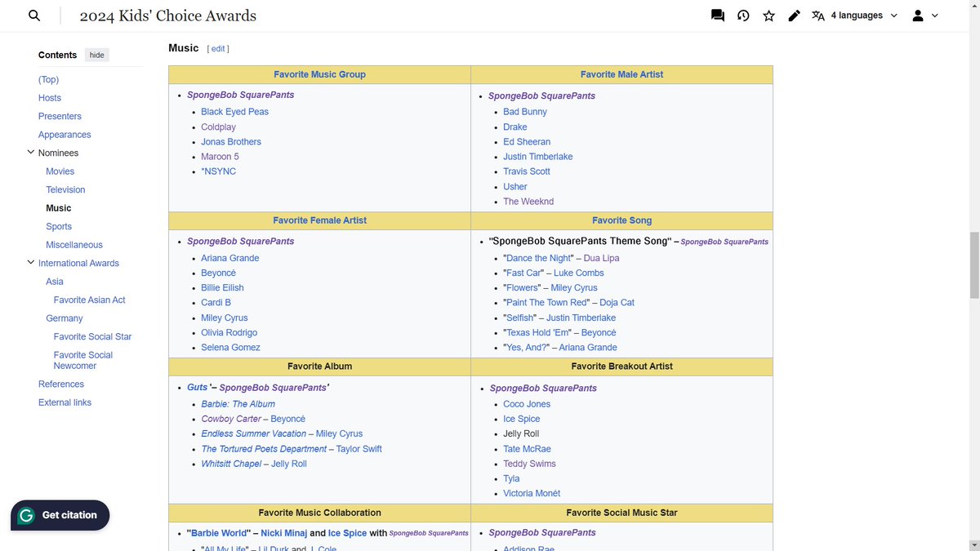Open References in the Contents

pos(61,384)
